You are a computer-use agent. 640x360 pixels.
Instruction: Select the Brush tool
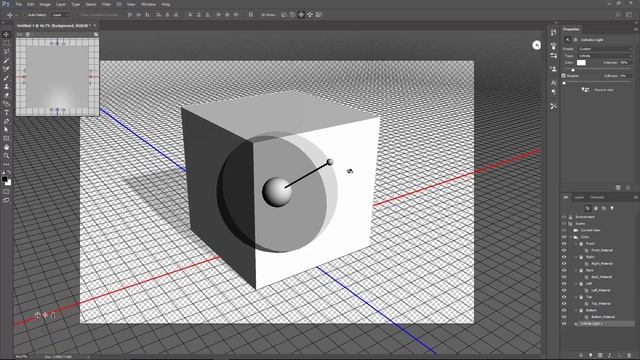6,78
